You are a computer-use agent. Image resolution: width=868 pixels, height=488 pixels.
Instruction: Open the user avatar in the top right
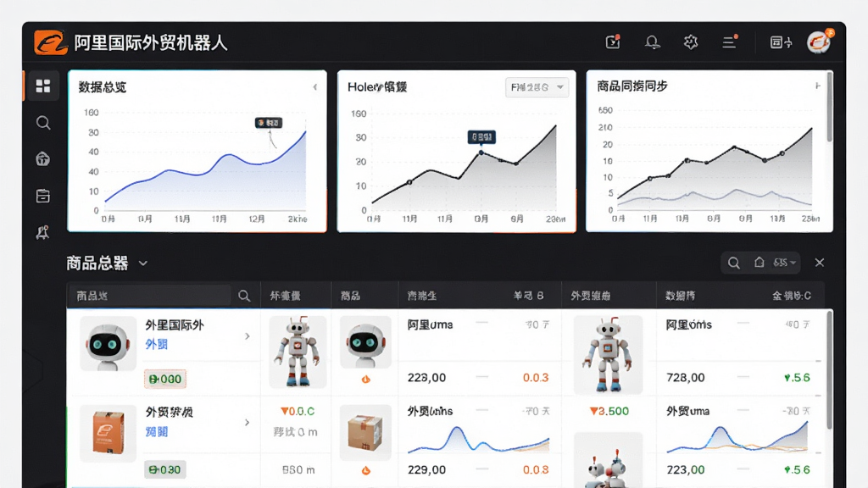pos(820,42)
